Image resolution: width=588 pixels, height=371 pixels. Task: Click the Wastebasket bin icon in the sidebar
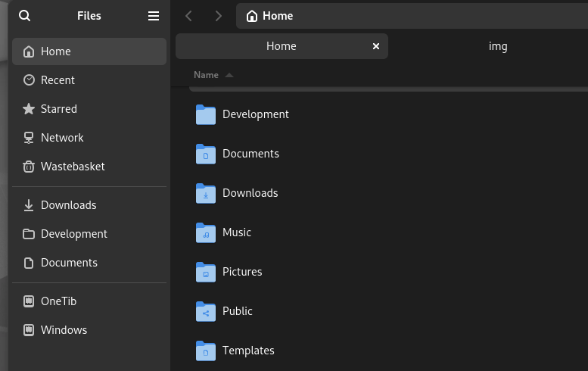point(29,166)
